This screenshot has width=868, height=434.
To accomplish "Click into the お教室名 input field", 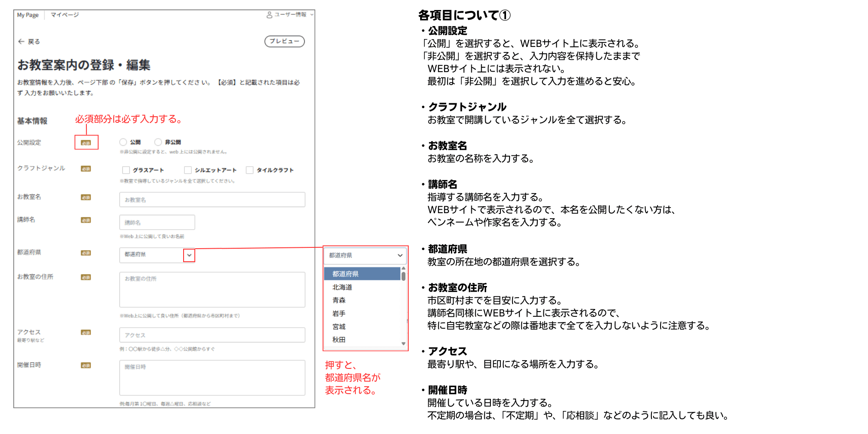I will (x=212, y=200).
